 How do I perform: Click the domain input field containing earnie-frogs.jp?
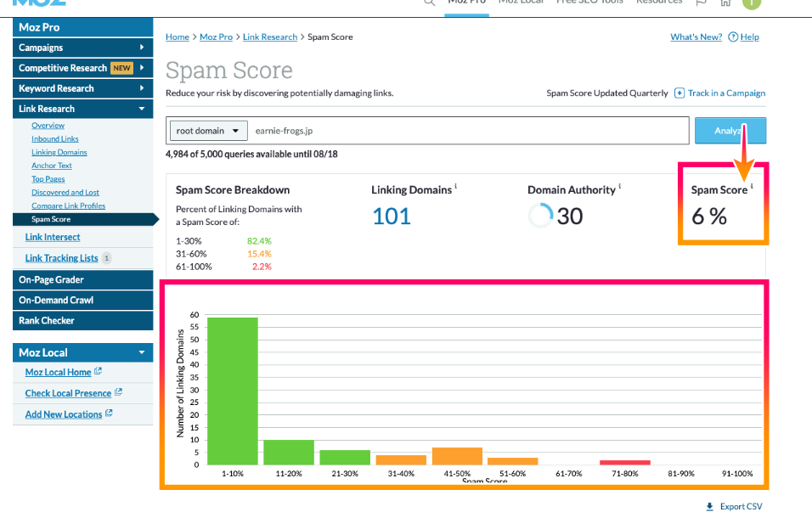pyautogui.click(x=469, y=131)
